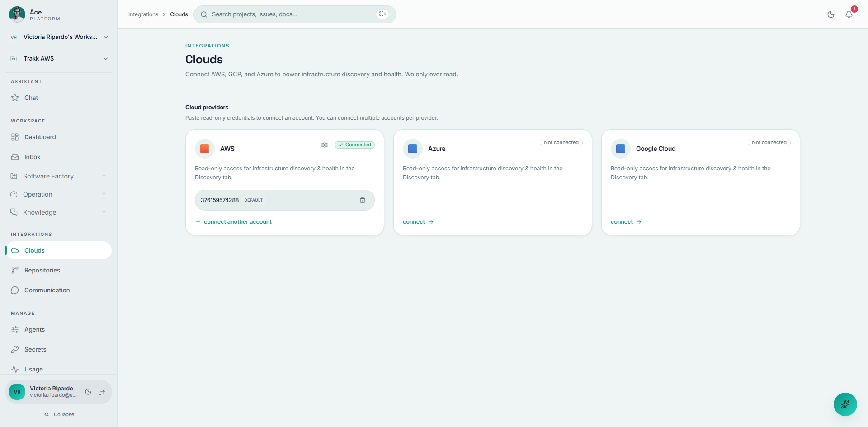Go to Agents management page
This screenshot has height=427, width=868.
pos(59,329)
